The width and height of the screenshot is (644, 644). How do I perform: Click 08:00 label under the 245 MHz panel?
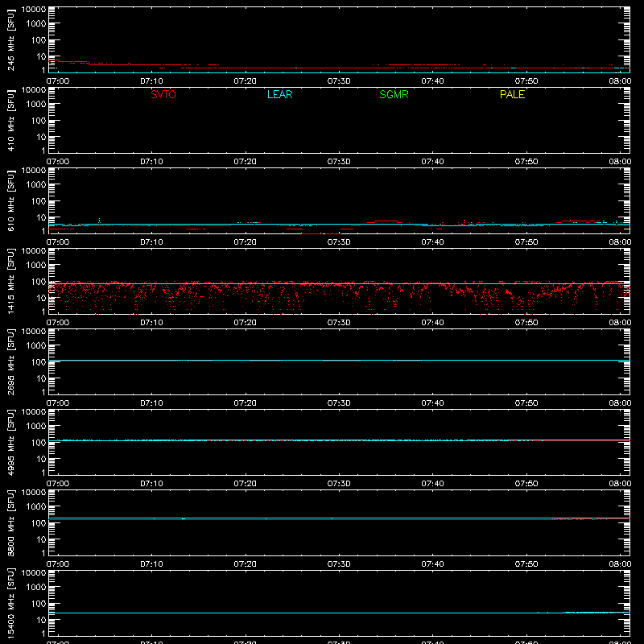(620, 81)
